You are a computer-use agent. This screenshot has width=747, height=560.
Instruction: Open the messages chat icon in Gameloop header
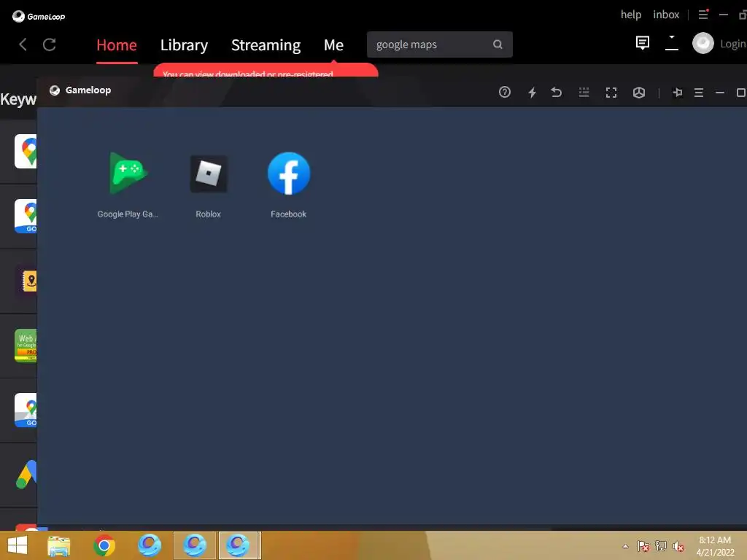(642, 43)
